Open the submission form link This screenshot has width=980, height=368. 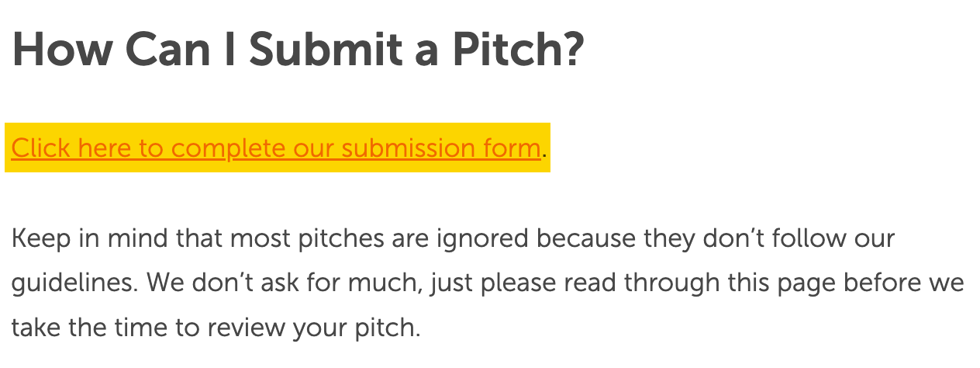coord(275,148)
